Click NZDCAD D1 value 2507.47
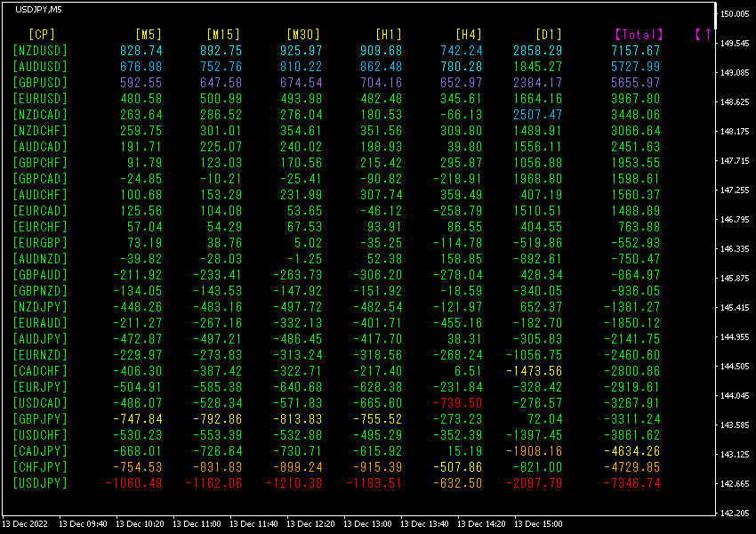 coord(537,115)
